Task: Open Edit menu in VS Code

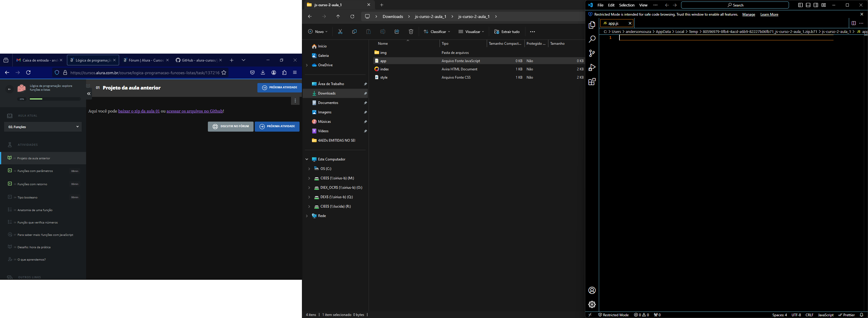Action: pos(611,5)
